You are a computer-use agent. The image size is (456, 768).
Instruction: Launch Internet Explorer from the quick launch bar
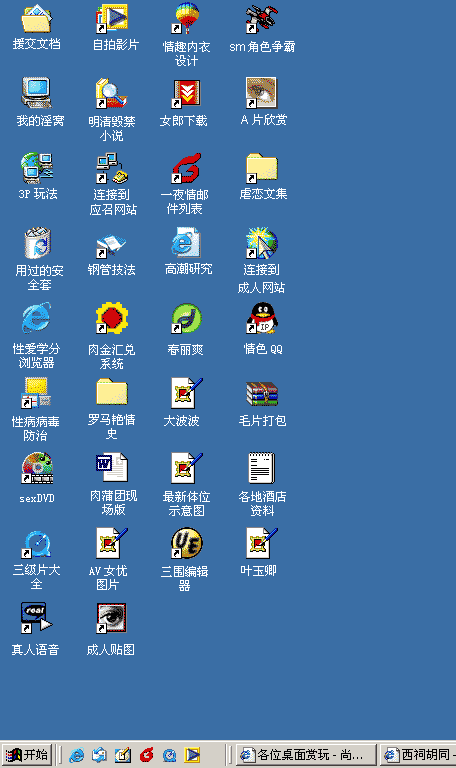76,755
